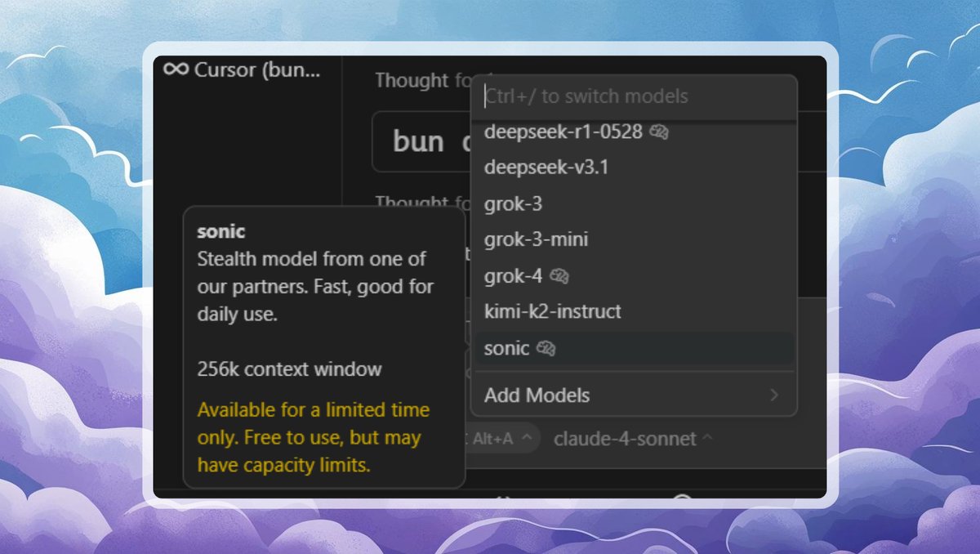Select deepseek-r1-0528 model

[634, 132]
